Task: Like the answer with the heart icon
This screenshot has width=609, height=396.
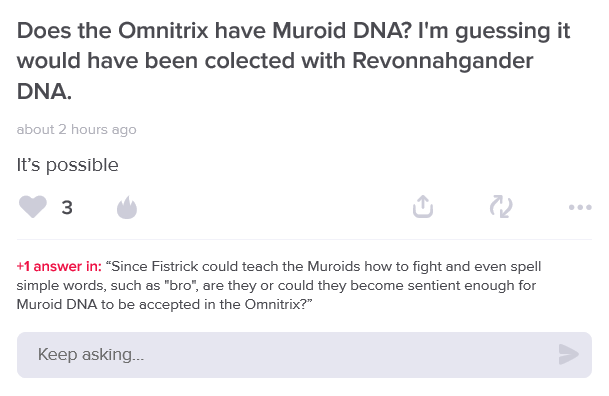Action: click(x=33, y=207)
